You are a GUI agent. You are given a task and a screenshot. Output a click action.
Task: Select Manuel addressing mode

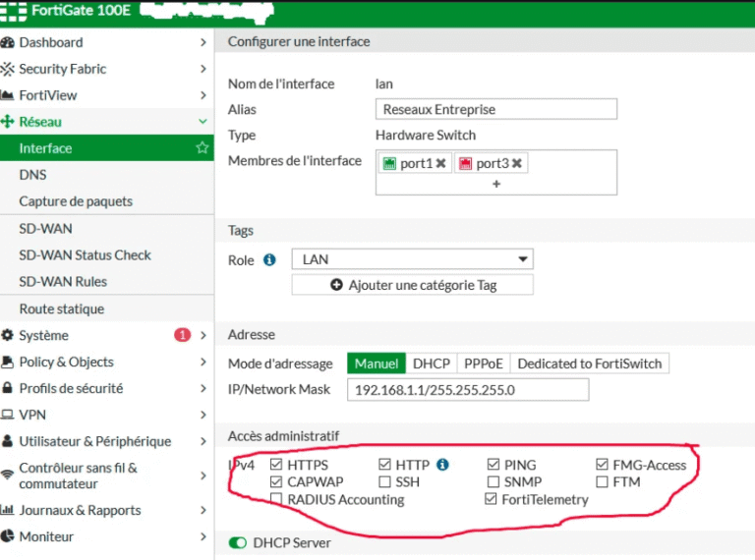tap(377, 364)
